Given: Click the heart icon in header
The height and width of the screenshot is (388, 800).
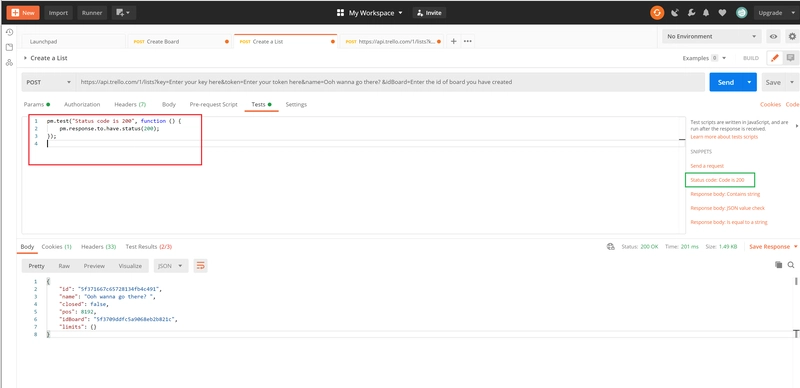Looking at the screenshot, I should click(722, 13).
